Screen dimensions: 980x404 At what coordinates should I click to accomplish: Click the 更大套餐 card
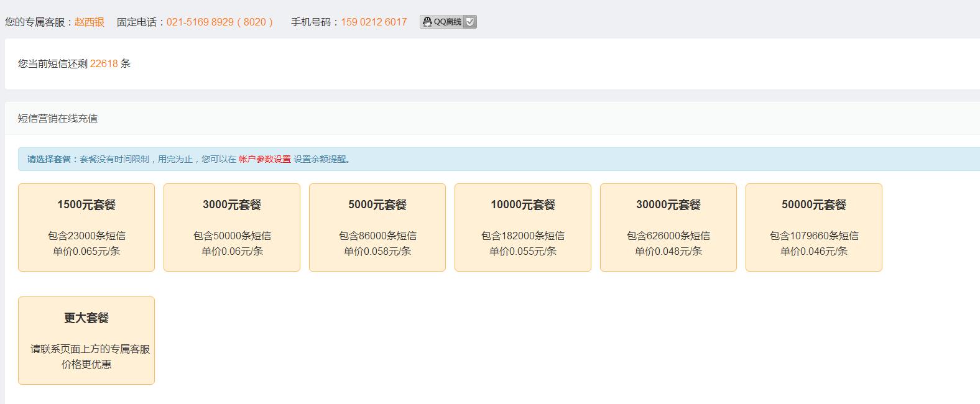pyautogui.click(x=86, y=340)
